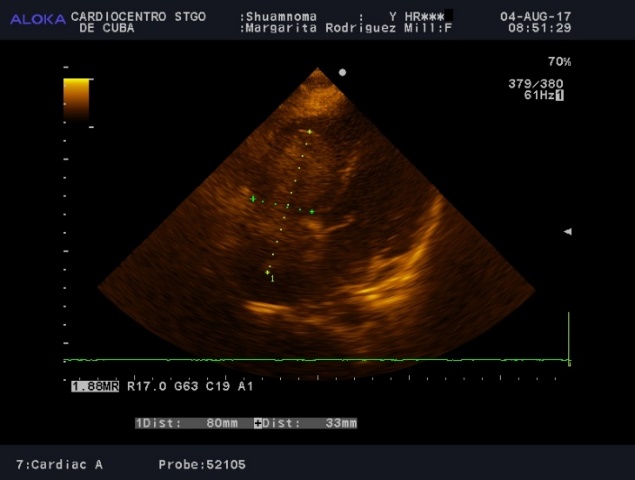Screen dimensions: 635x480
Task: Select the top caliper cross marker
Action: coord(310,132)
